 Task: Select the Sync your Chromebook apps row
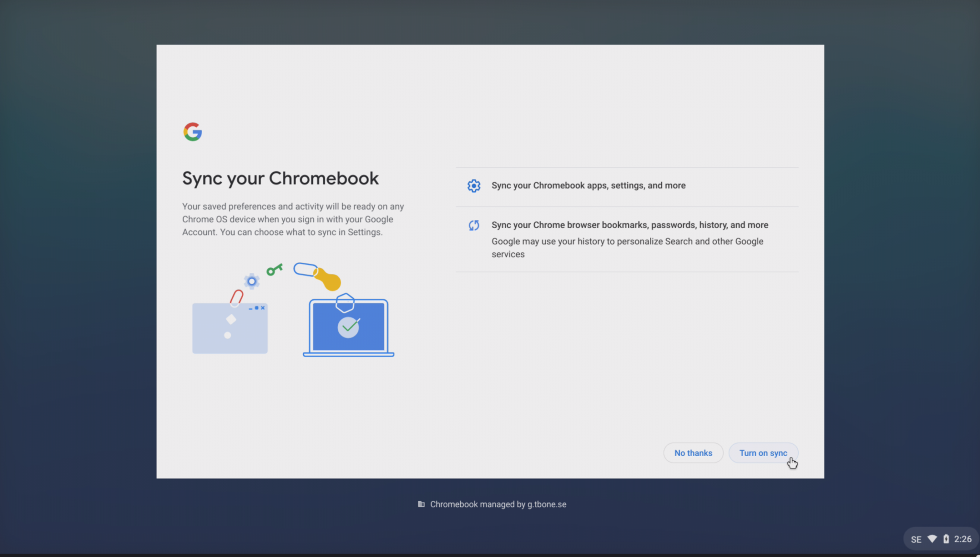(x=588, y=186)
